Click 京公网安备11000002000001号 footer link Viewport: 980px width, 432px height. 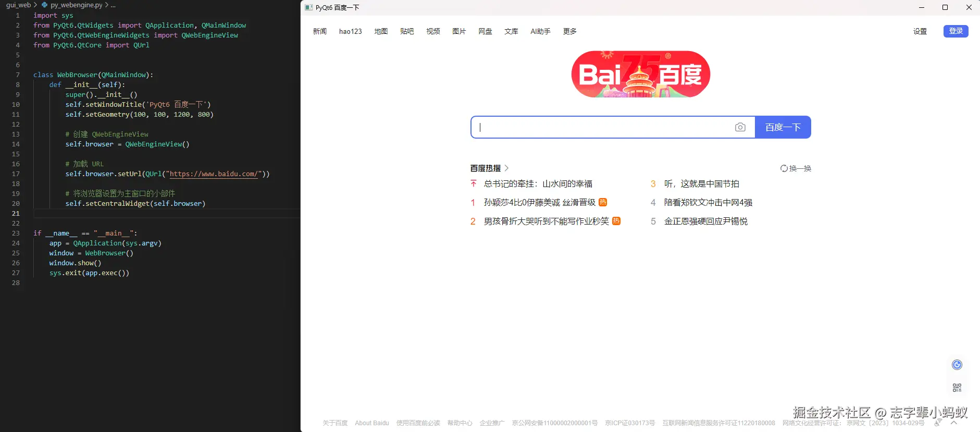click(x=555, y=423)
